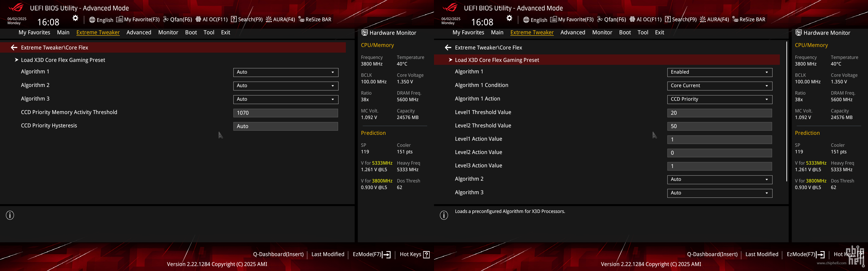Expand Load X3D Core Flex Gaming Preset left
Image resolution: width=868 pixels, height=271 pixels.
click(x=63, y=60)
